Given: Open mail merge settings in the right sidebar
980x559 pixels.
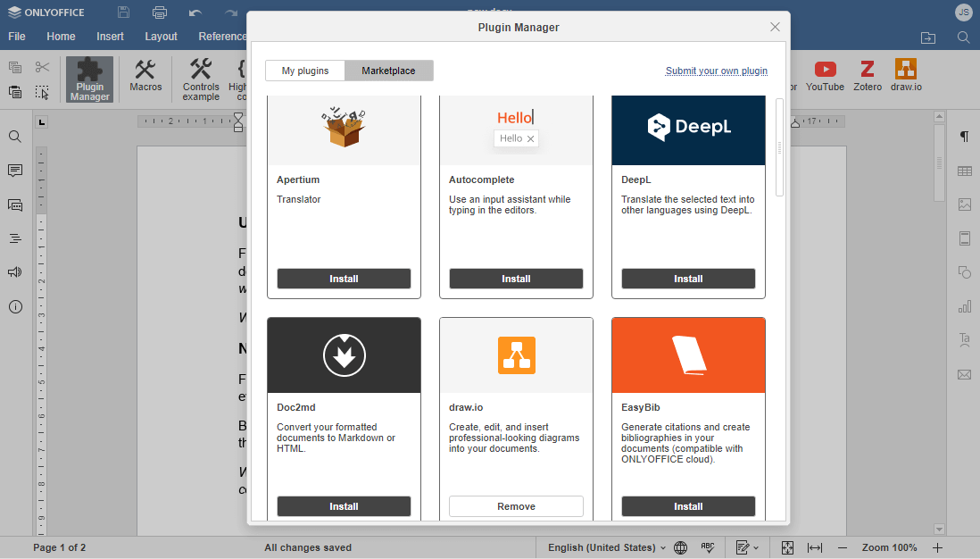Looking at the screenshot, I should click(x=964, y=374).
